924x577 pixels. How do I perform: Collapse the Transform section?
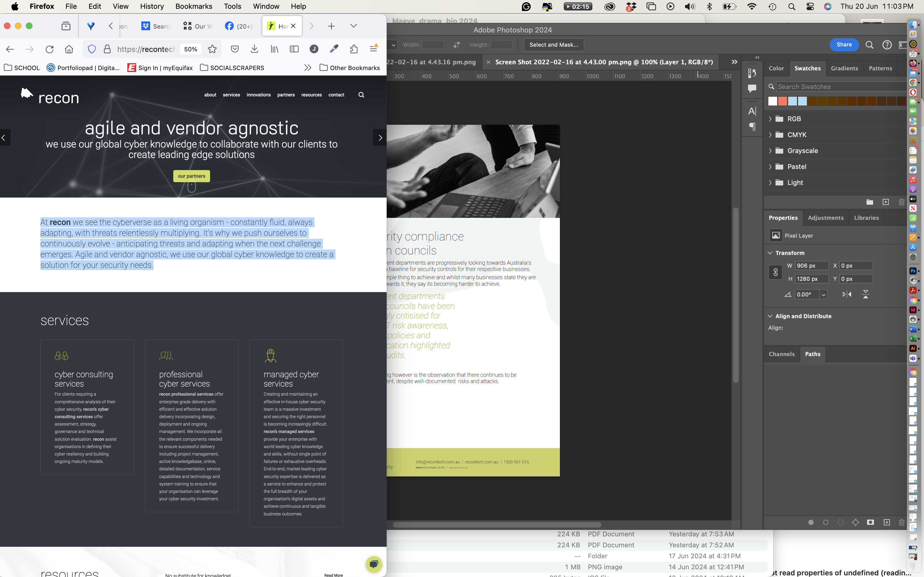tap(770, 253)
